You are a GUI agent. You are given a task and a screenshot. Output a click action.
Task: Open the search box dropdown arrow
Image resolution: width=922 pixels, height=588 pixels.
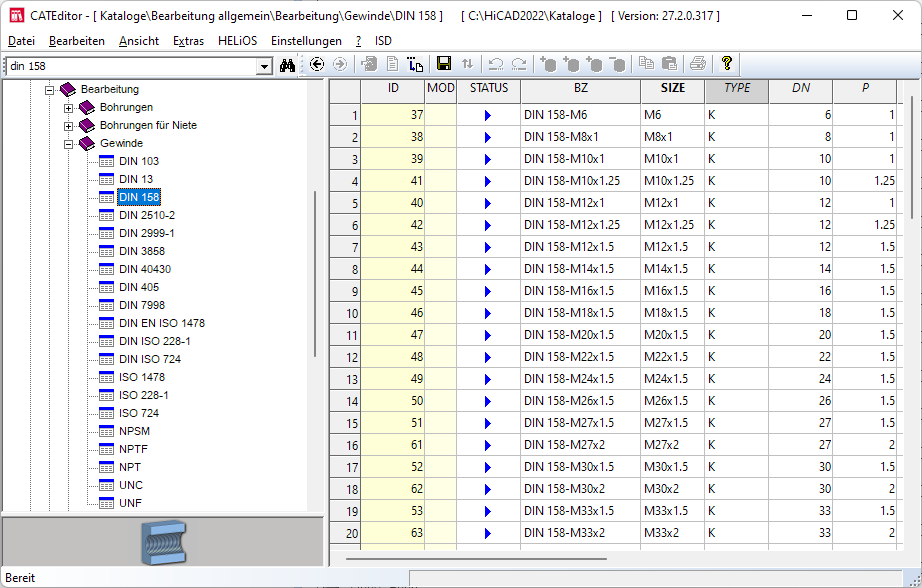(264, 66)
